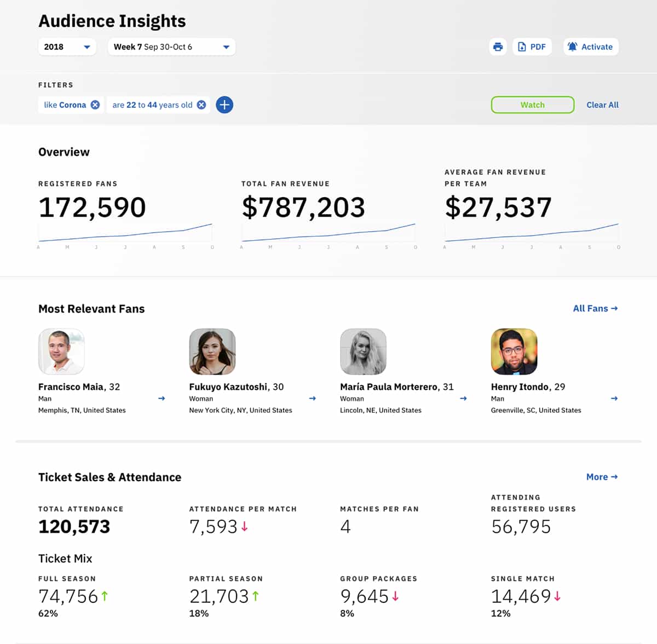The image size is (657, 644).
Task: Add a new filter with plus icon
Action: pos(224,105)
